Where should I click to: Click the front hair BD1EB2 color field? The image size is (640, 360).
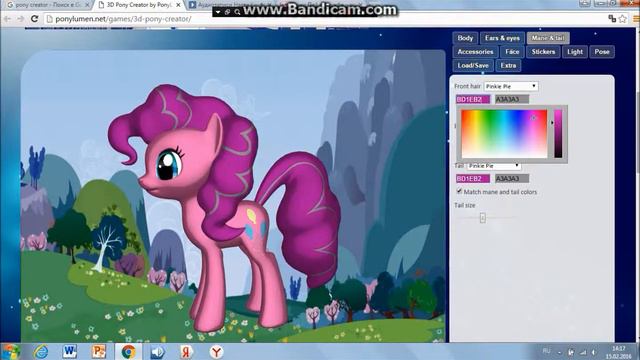pos(473,99)
